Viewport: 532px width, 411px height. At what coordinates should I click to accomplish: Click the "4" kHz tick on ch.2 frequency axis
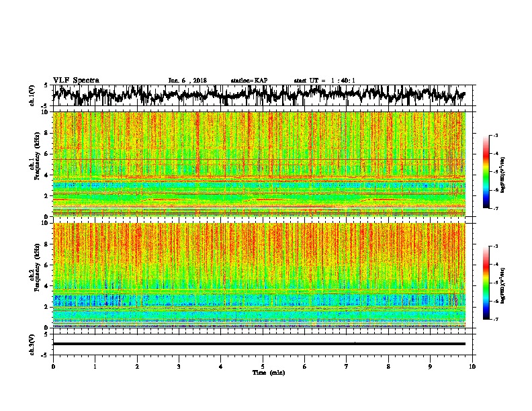(x=47, y=286)
